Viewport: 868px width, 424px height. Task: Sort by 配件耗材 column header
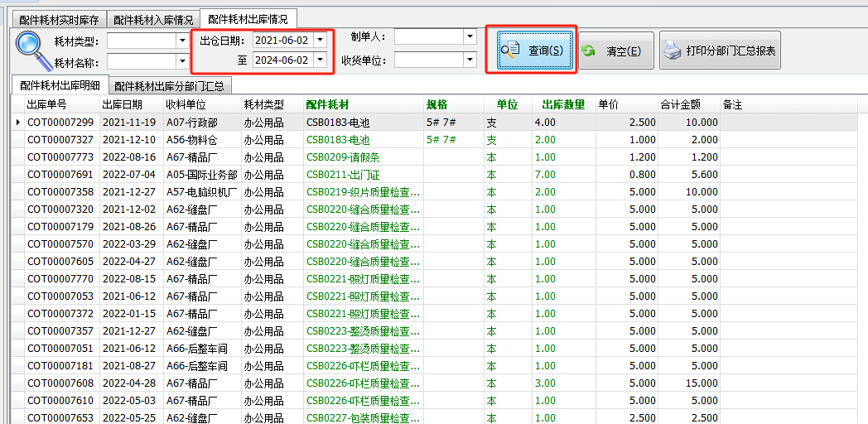click(363, 104)
